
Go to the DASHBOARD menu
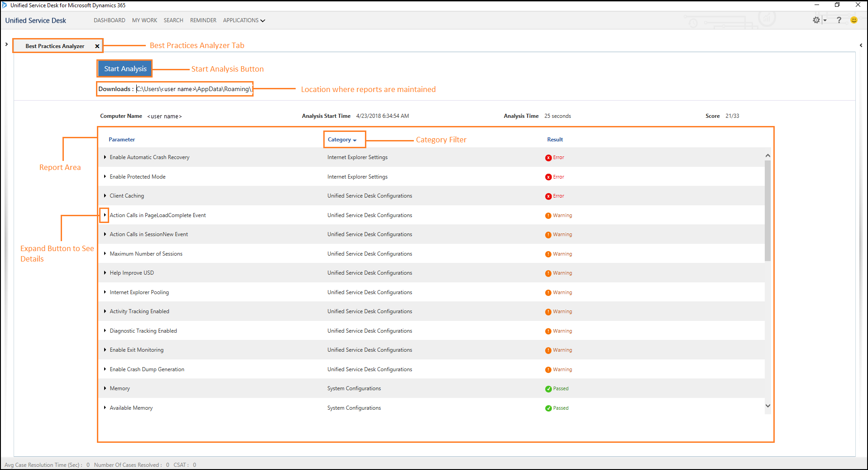(x=110, y=20)
